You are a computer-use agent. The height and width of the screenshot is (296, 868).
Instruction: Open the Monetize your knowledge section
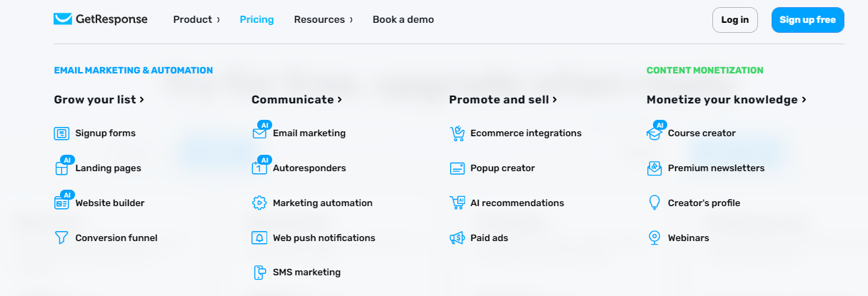(726, 100)
